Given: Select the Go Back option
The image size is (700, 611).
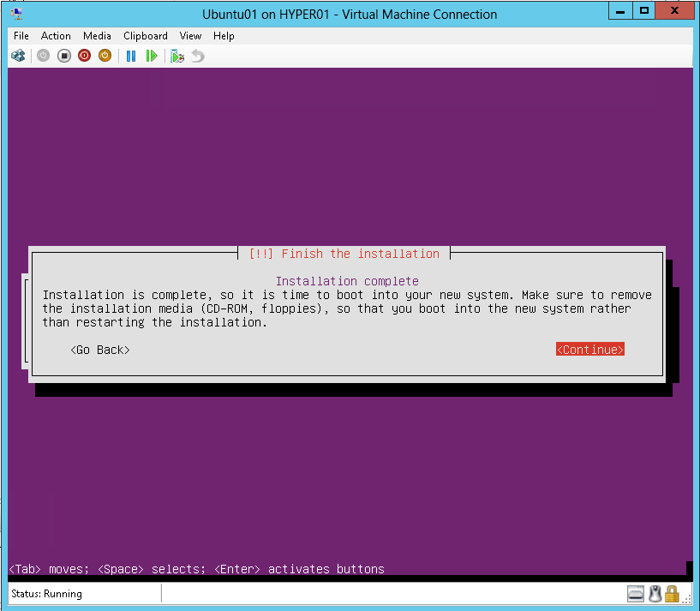Looking at the screenshot, I should (x=100, y=350).
